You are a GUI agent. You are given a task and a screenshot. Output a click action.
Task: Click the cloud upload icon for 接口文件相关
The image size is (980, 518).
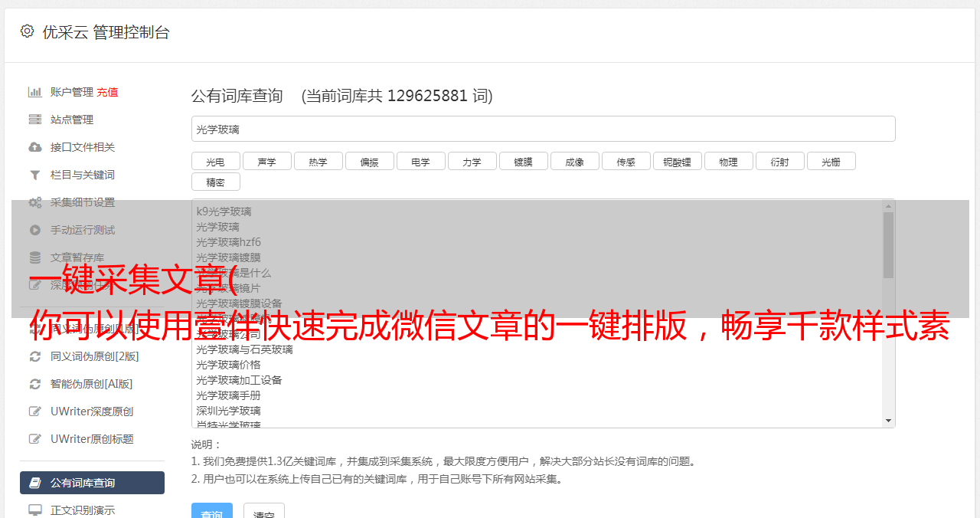coord(35,147)
